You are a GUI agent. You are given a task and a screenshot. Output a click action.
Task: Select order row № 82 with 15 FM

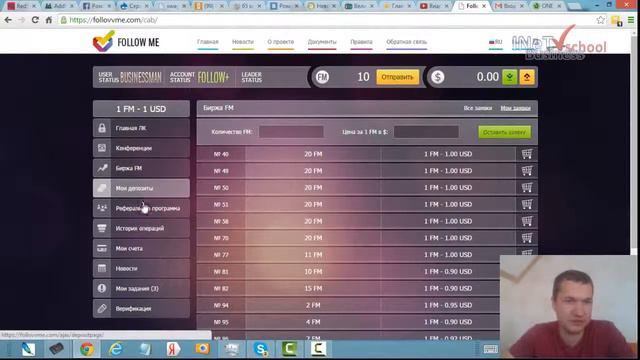[x=348, y=288]
